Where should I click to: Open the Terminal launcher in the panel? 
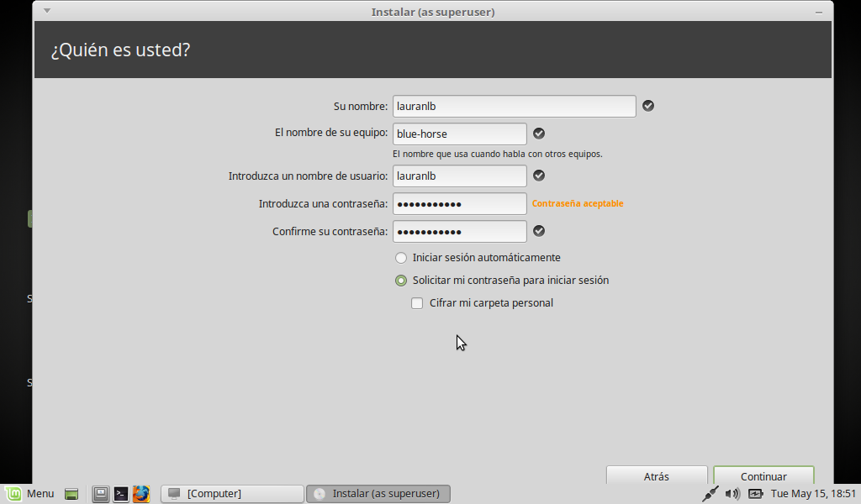[121, 494]
